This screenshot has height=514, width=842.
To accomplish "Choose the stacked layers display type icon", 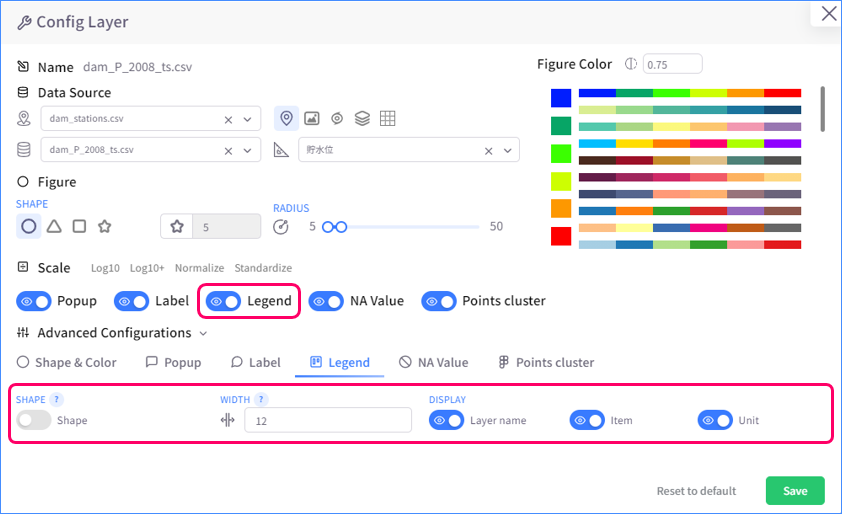I will [x=362, y=118].
